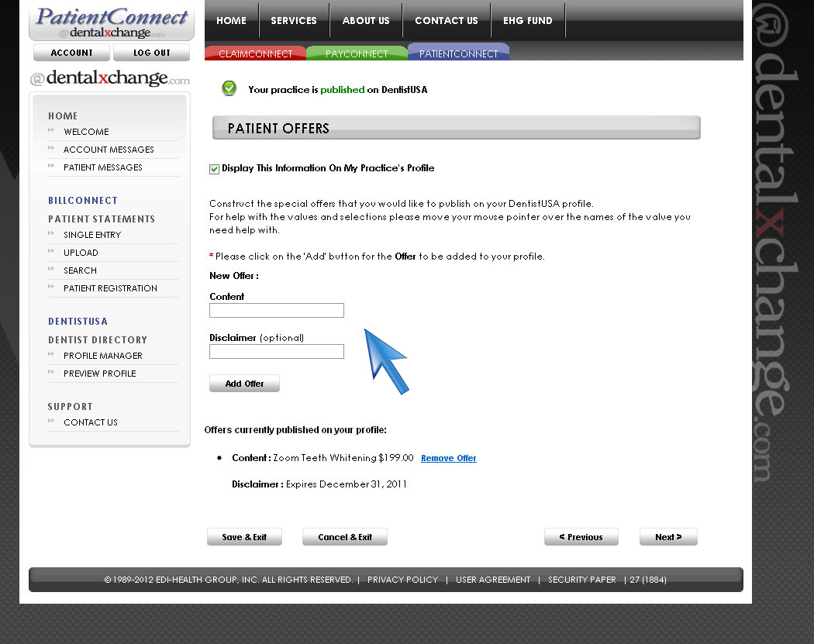Image resolution: width=814 pixels, height=644 pixels.
Task: Open the SERVICES menu item
Action: (294, 21)
